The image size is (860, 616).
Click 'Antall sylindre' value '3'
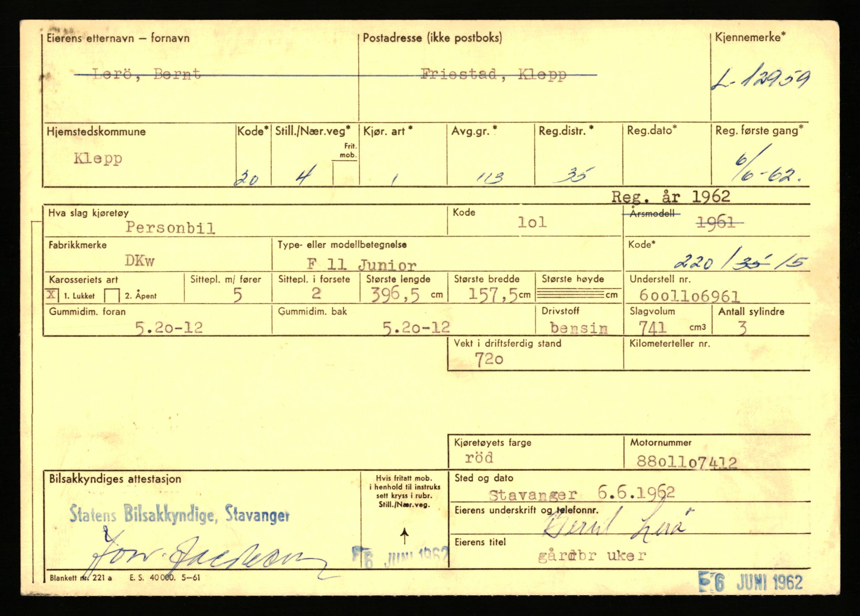click(x=742, y=328)
